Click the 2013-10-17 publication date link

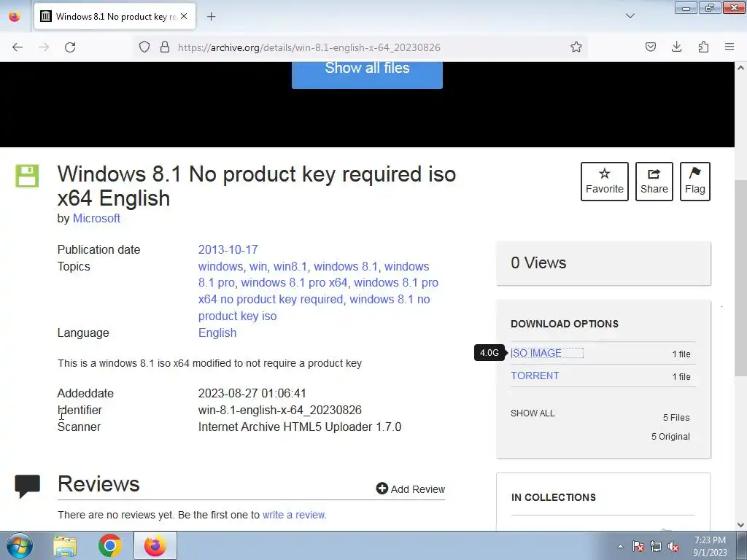tap(228, 249)
